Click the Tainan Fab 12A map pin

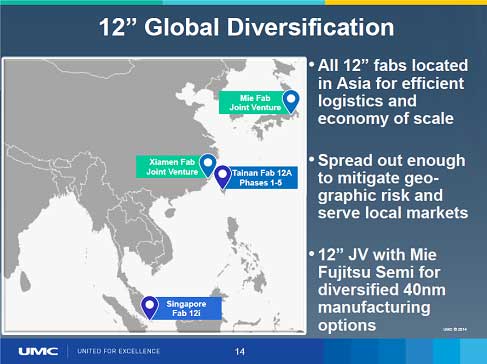tap(222, 177)
